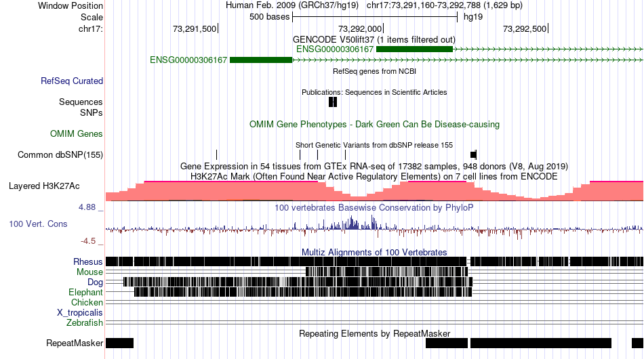Click the lower ENSG00000306167 transcript label
Screen dimensions: 644x359
(x=188, y=60)
